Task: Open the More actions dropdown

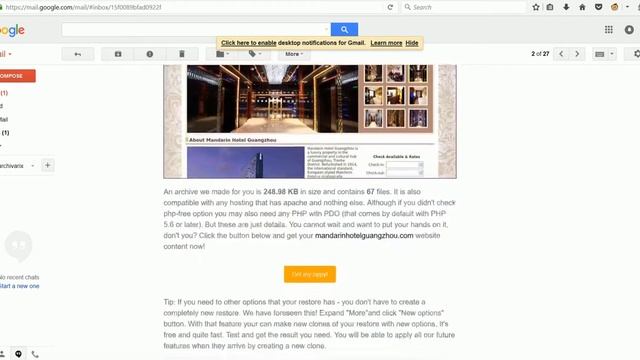Action: coord(294,54)
